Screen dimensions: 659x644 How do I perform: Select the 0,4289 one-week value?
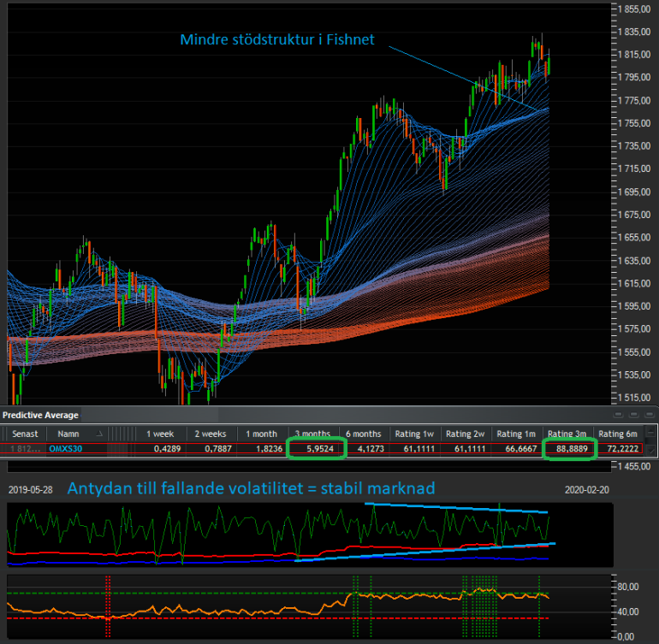click(167, 449)
